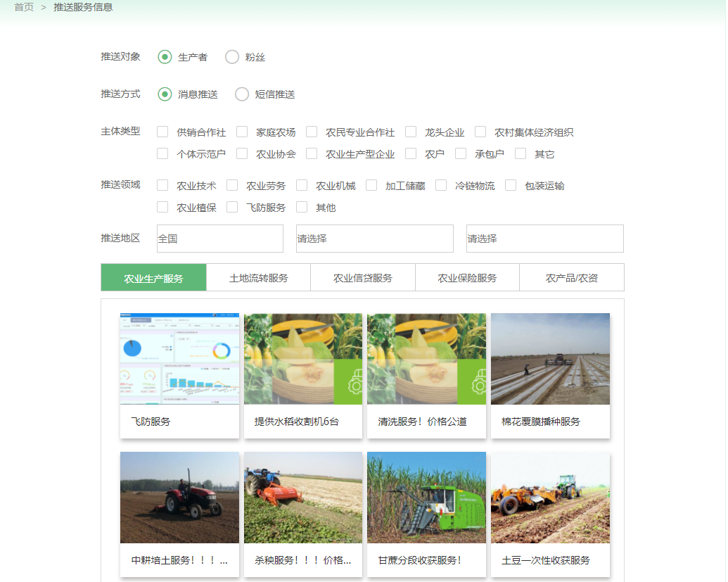The width and height of the screenshot is (728, 582).
Task: Click the 中耕培土服务 red tractor image
Action: point(179,497)
